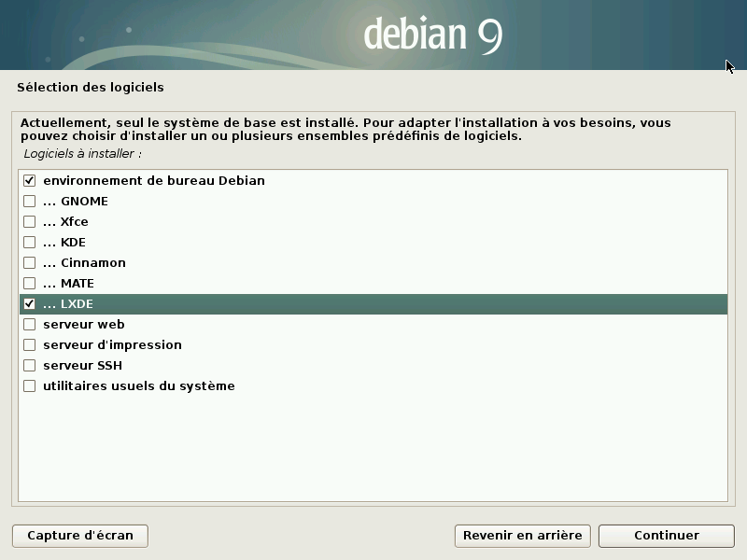The image size is (747, 560).
Task: Select the Cinnamon checkbox
Action: tap(30, 262)
